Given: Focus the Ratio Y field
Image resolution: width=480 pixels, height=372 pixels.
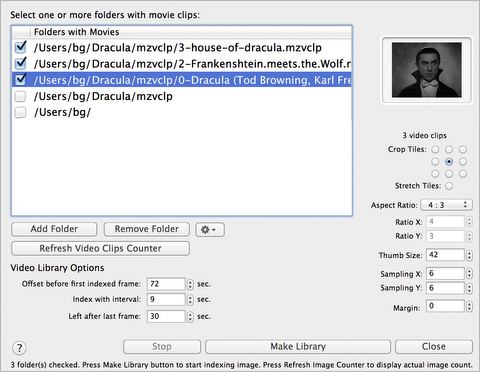Looking at the screenshot, I should tap(445, 236).
